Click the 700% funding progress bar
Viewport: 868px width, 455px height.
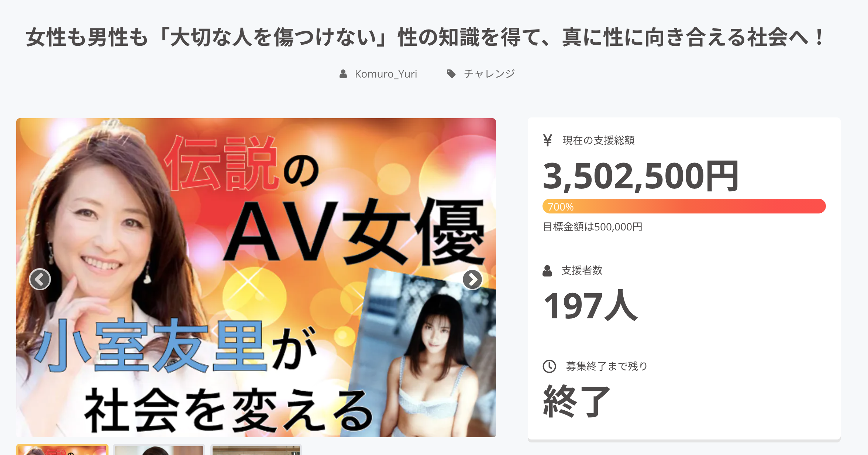tap(684, 206)
